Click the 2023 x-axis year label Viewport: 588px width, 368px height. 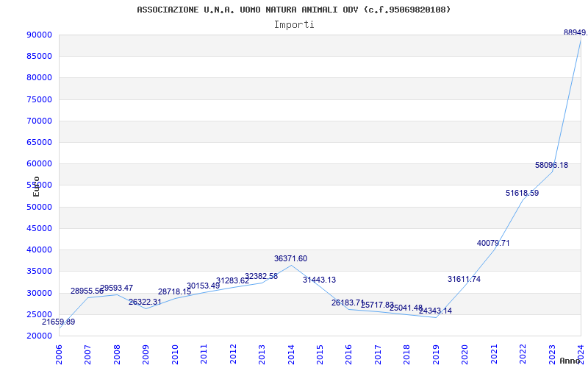553,355
